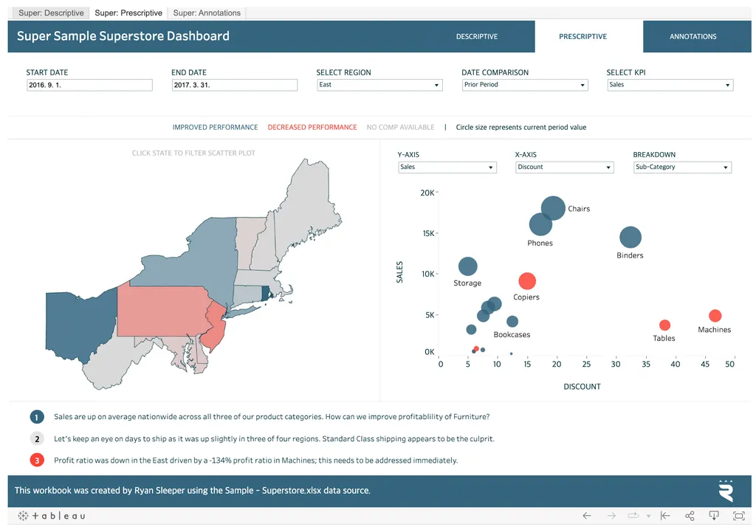756x532 pixels.
Task: Click the Ryan Sleeper R logo
Action: pos(726,491)
